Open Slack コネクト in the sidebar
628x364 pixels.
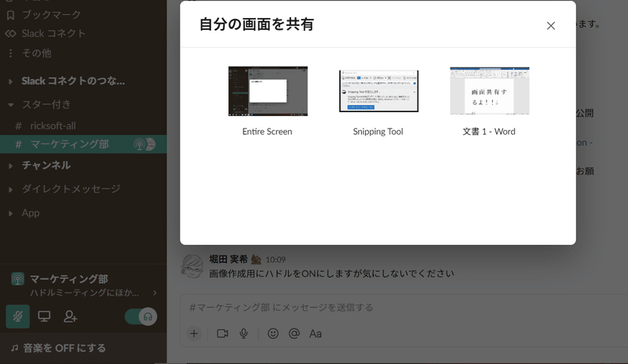coord(53,34)
